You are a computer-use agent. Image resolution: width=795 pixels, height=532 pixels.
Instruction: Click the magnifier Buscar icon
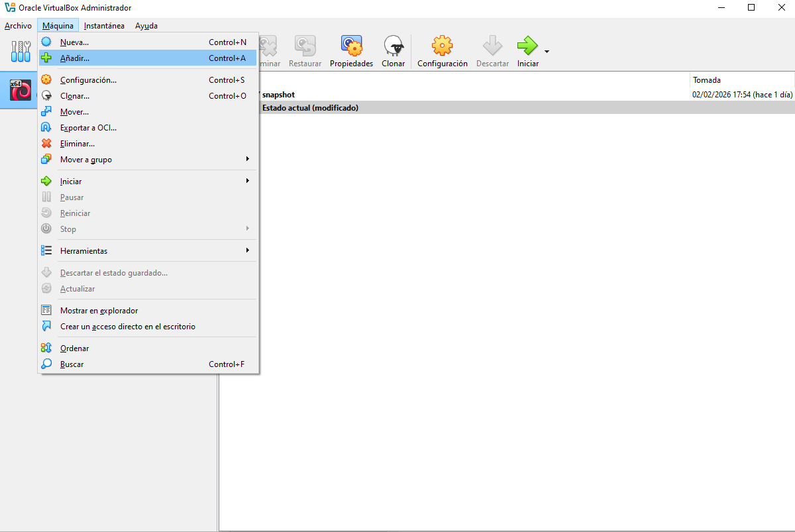(46, 364)
